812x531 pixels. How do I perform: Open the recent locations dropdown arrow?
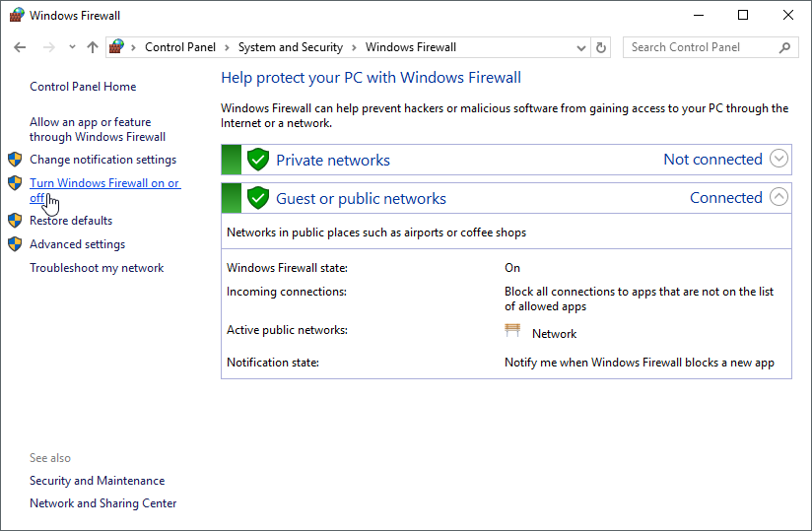pyautogui.click(x=72, y=47)
